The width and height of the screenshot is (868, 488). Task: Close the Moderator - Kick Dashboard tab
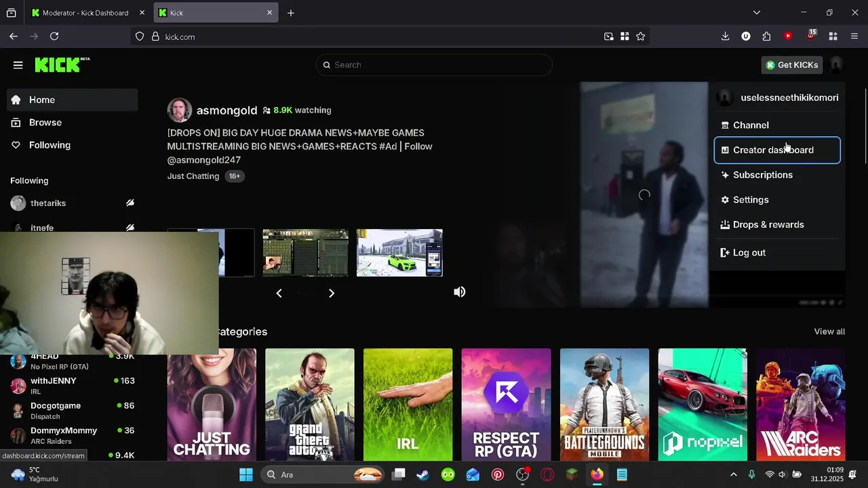tap(142, 13)
